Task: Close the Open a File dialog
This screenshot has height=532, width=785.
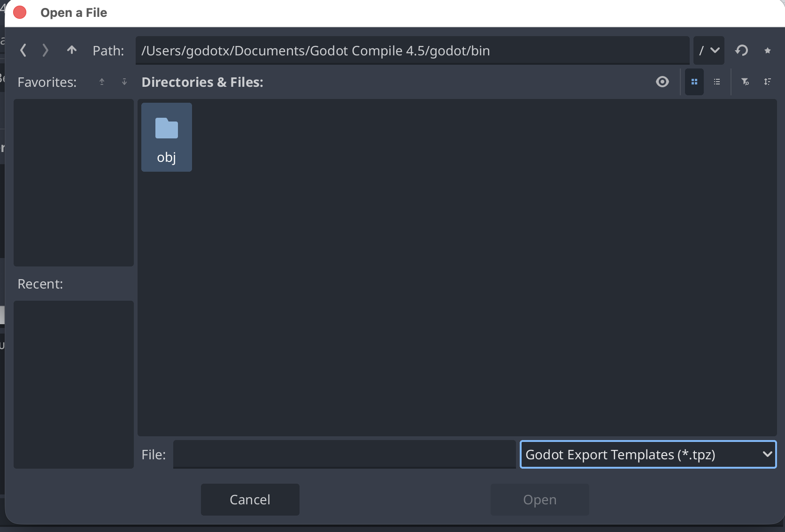Action: tap(20, 13)
